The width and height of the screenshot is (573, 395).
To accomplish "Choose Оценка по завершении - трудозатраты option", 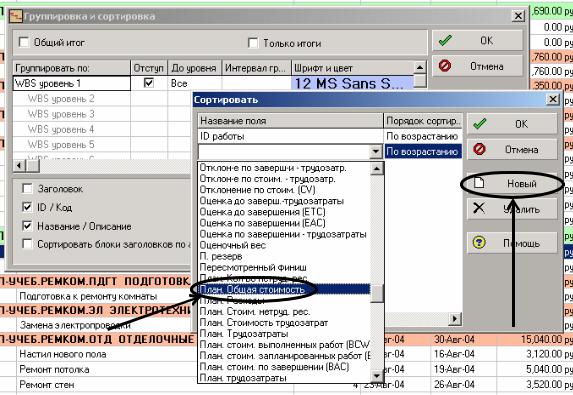I will [x=283, y=234].
